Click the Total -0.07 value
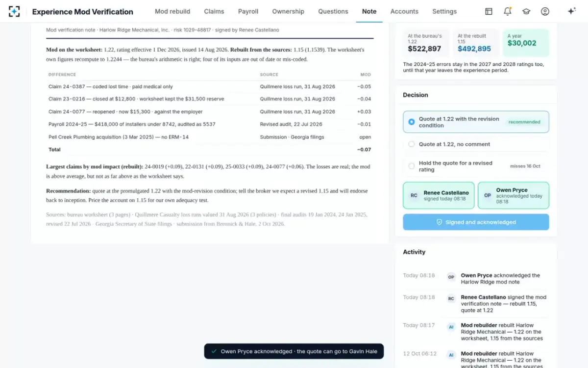 coord(364,149)
